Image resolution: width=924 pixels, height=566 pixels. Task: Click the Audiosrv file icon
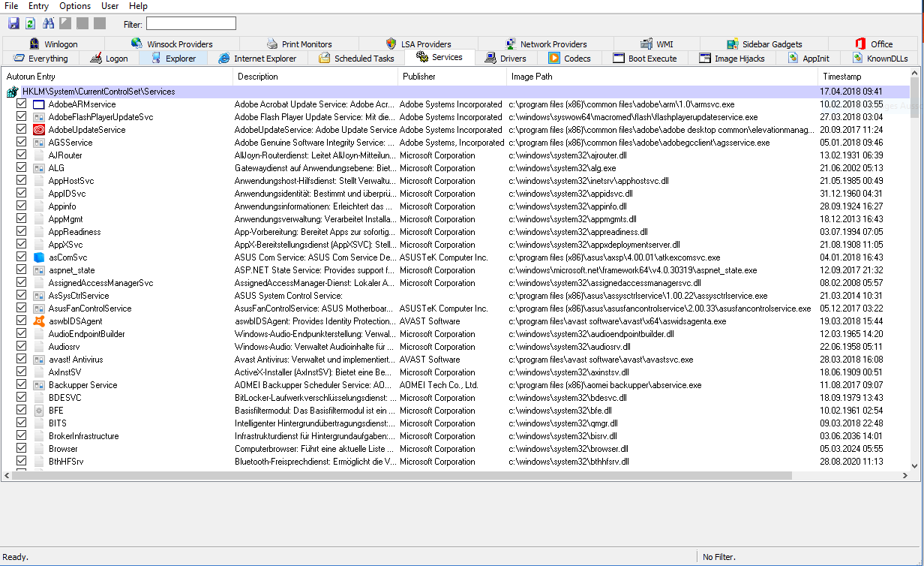39,347
